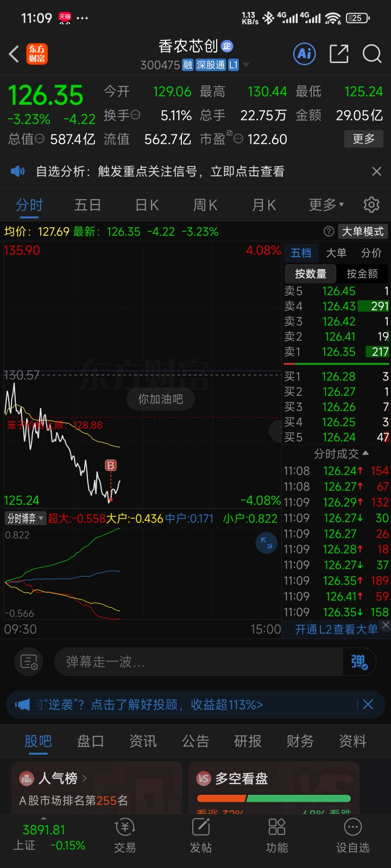Switch to 分时 chart tab

[29, 205]
